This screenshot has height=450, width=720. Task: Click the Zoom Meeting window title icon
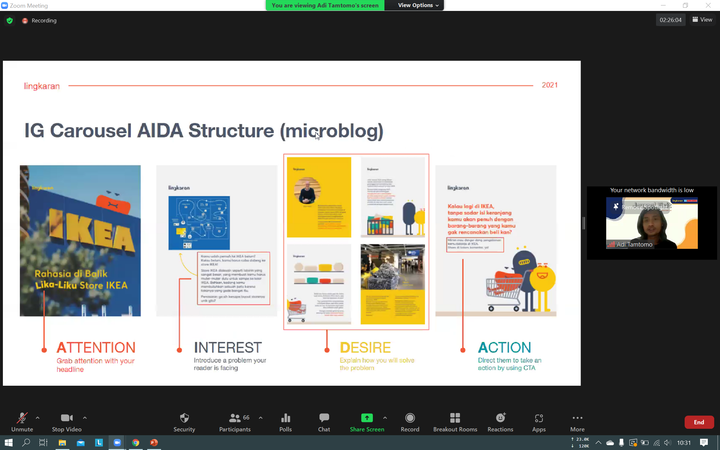(x=4, y=6)
